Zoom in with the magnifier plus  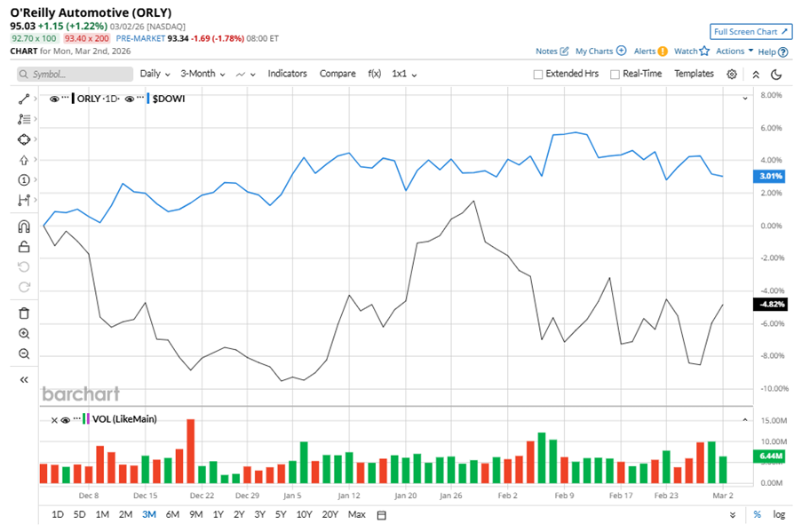(x=23, y=334)
